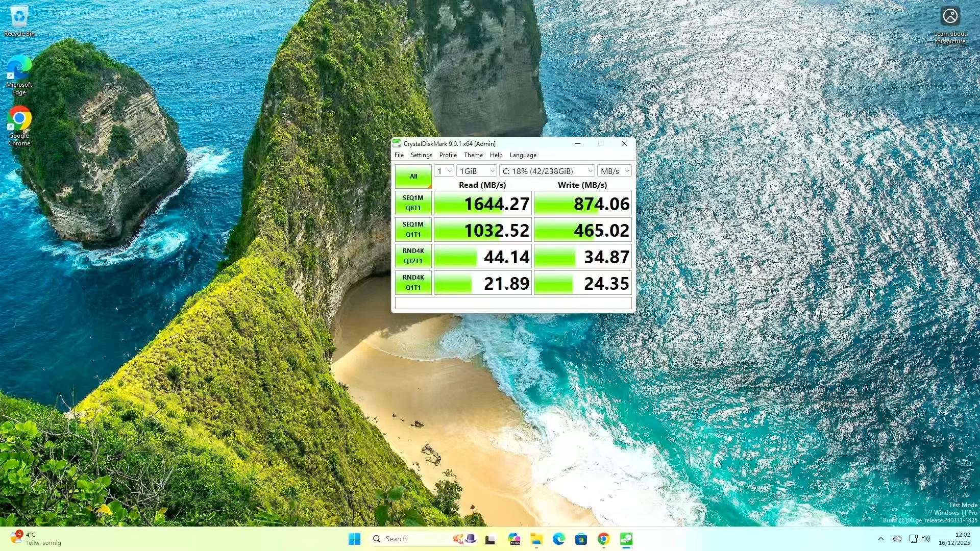This screenshot has width=980, height=551.
Task: Expand the C: drive selection dropdown
Action: point(547,171)
